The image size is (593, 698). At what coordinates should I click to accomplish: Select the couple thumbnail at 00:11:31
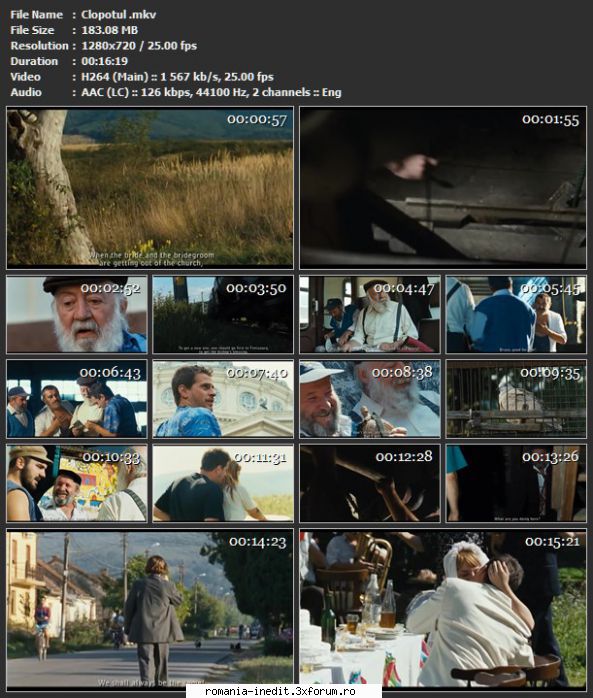[x=223, y=483]
